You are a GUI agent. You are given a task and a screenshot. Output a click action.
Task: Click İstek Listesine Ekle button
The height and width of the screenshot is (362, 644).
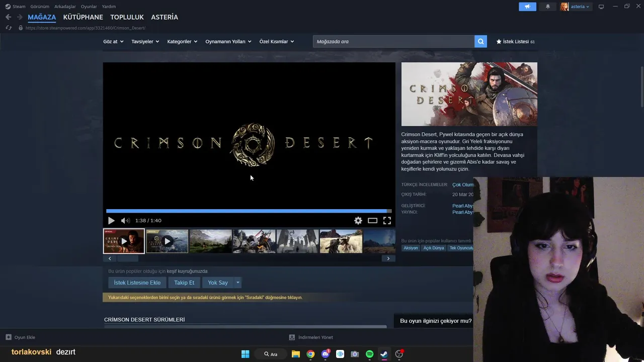137,283
